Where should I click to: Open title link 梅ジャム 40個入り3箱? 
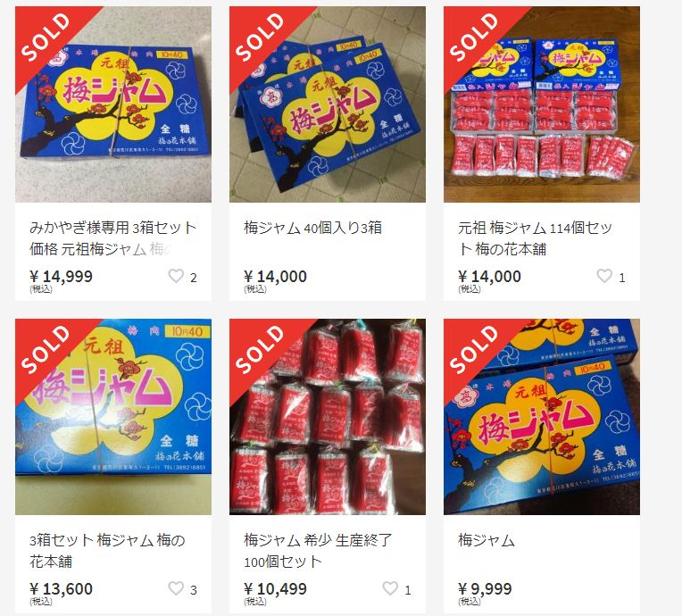[x=312, y=228]
